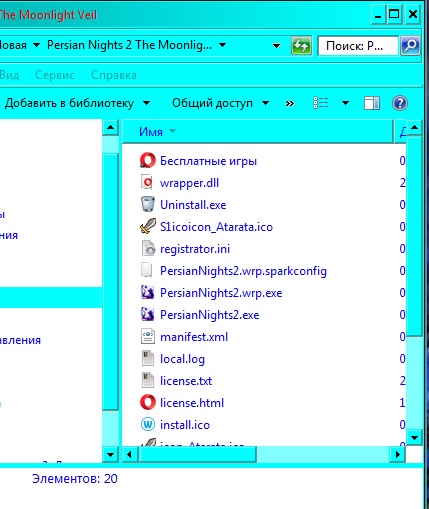Viewport: 429px width, 509px height.
Task: Select the file name wrapper.dll
Action: [x=189, y=183]
